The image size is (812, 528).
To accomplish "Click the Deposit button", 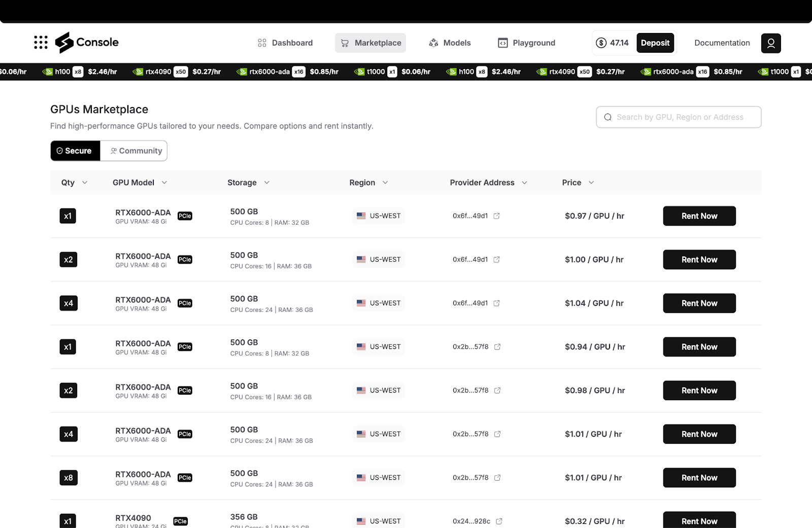I will (x=655, y=43).
